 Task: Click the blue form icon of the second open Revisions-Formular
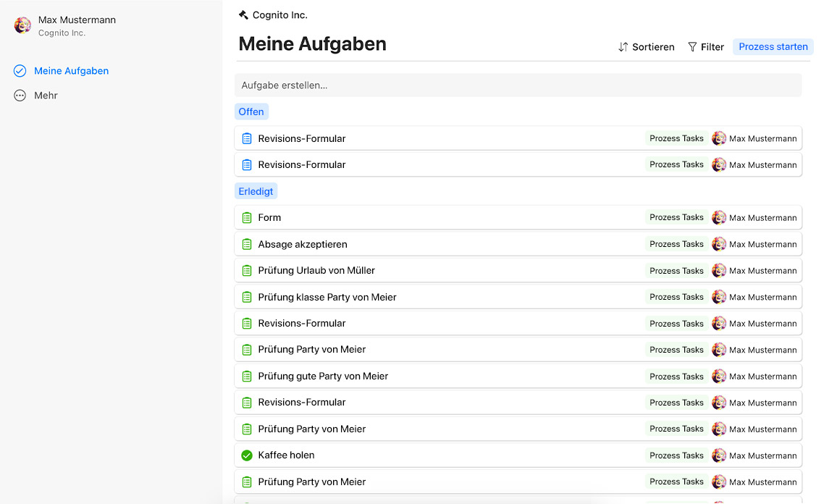click(246, 165)
